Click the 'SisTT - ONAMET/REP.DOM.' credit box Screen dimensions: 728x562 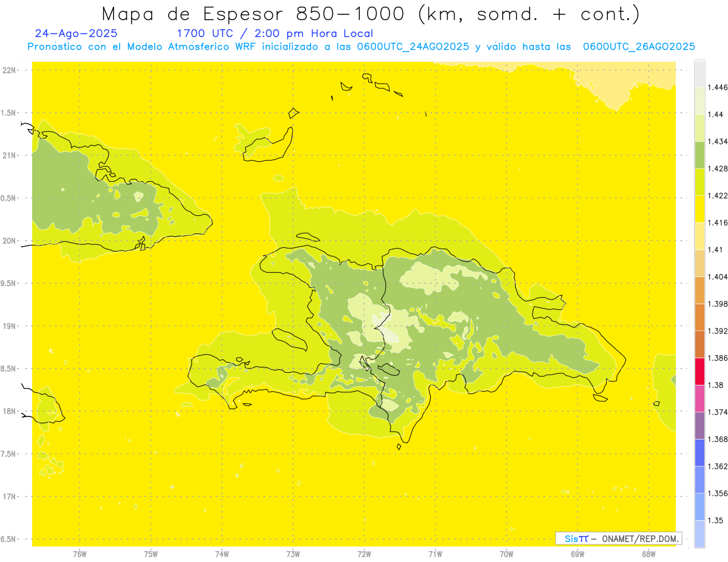point(618,538)
